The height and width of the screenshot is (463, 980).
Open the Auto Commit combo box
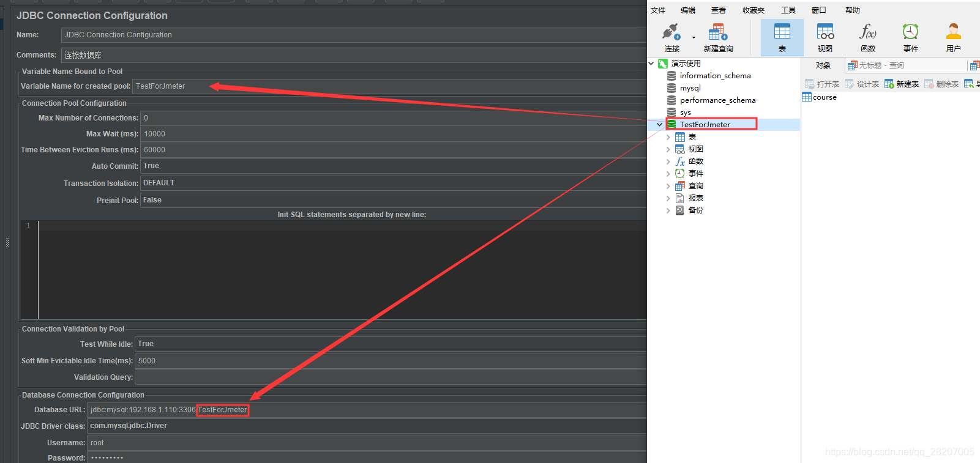[x=394, y=166]
